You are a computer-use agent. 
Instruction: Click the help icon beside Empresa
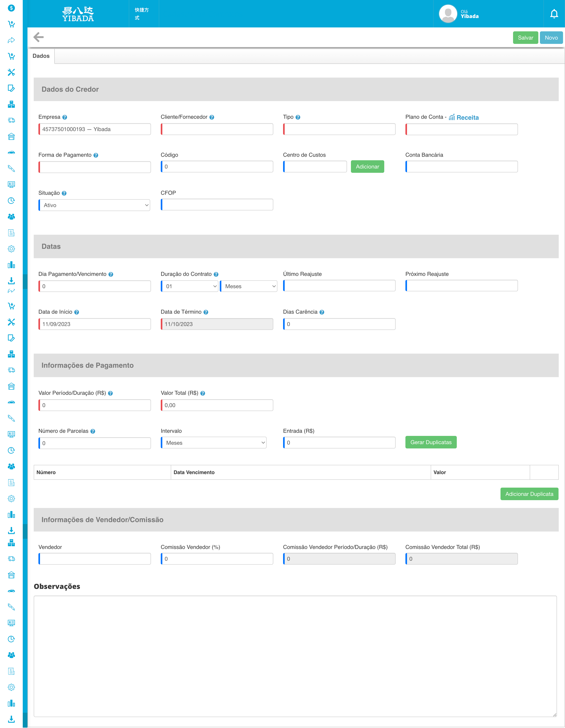[65, 117]
